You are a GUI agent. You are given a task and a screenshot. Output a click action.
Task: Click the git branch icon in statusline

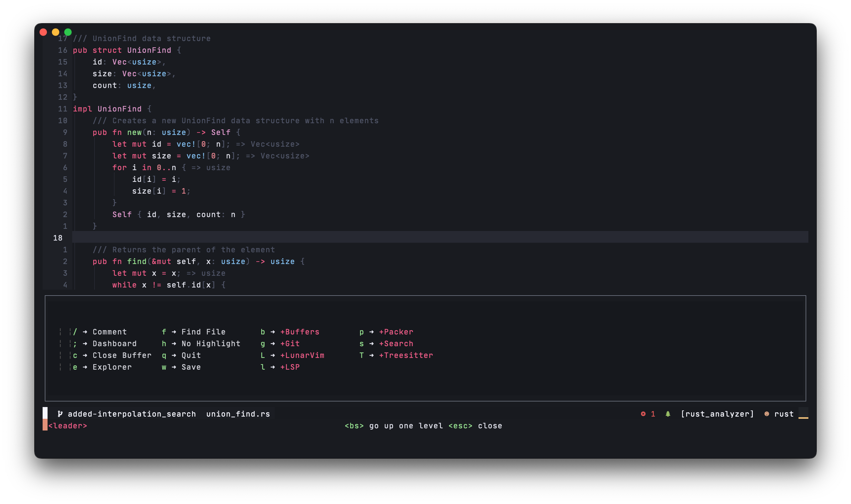[60, 414]
